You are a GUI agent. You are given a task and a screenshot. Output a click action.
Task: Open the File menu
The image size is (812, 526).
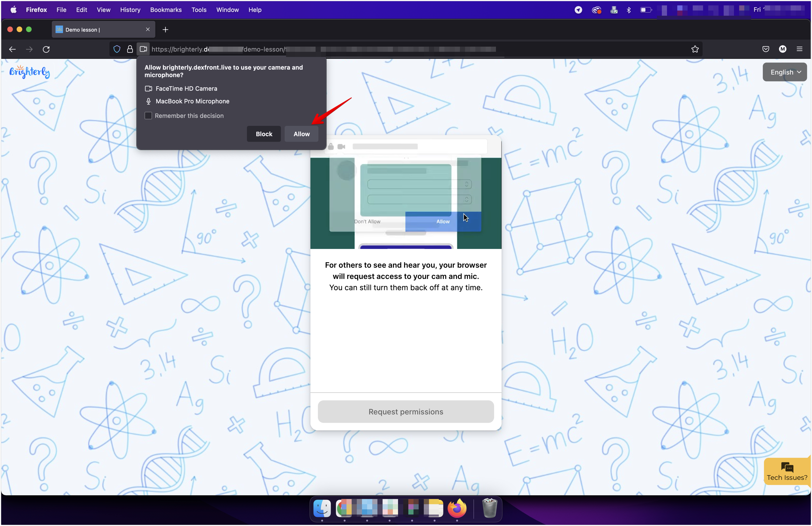coord(61,10)
